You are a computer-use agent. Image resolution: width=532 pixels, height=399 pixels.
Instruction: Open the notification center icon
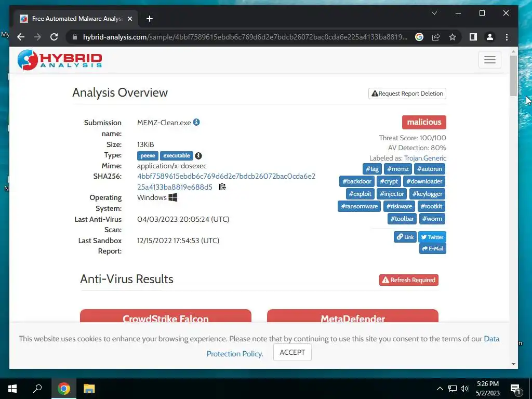pos(515,390)
